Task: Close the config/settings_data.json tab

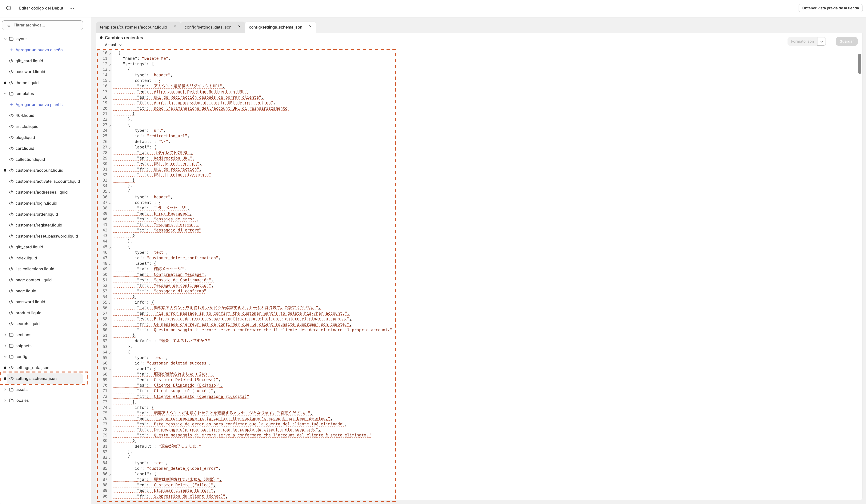Action: [239, 26]
